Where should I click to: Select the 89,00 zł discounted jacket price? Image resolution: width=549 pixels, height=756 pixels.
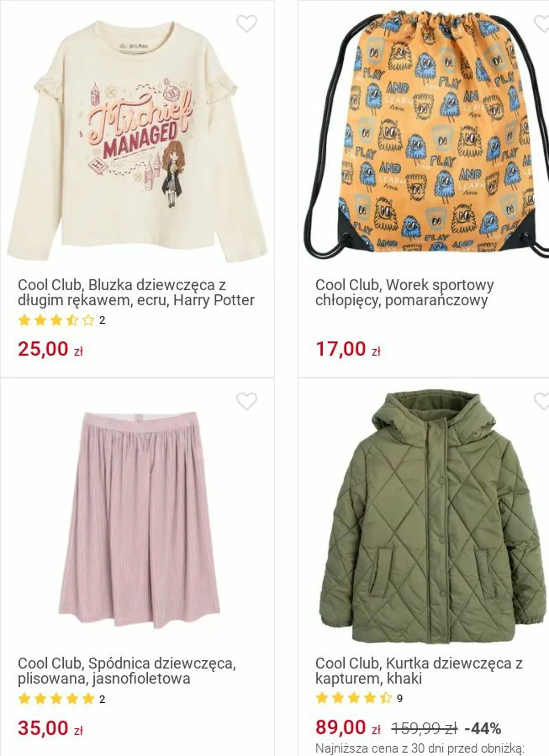(x=348, y=727)
